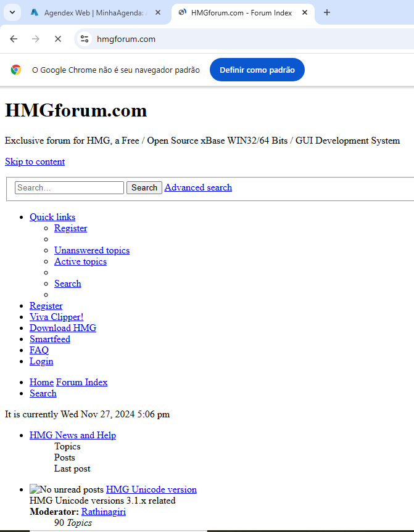
Task: Open the tab search dropdown arrow
Action: [x=12, y=12]
